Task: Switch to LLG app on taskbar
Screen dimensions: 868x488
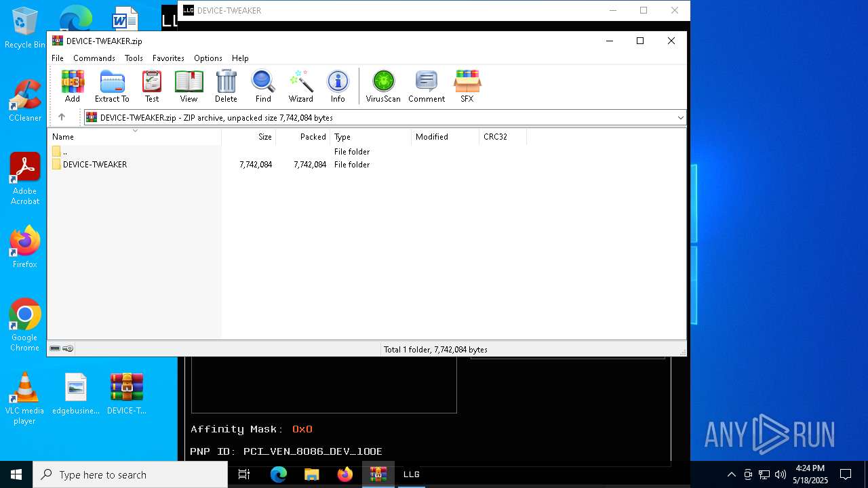Action: [412, 474]
